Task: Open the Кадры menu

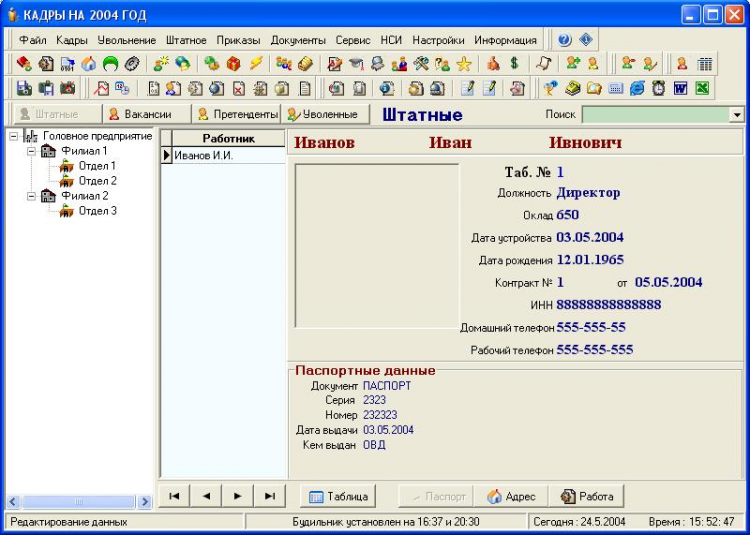Action: [x=72, y=40]
